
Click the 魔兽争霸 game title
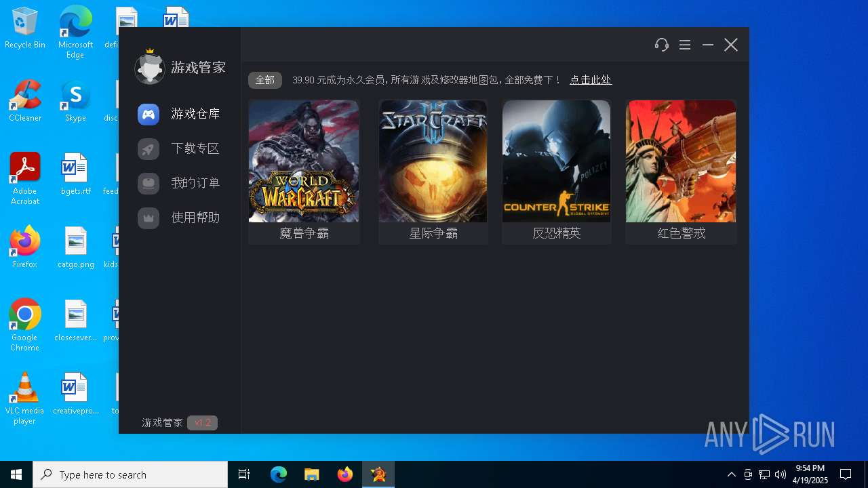[304, 233]
